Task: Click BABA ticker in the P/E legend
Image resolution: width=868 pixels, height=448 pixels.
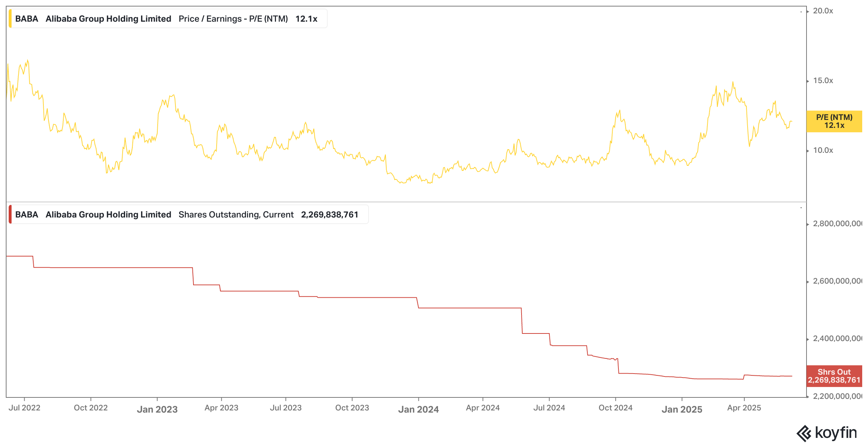Action: (x=26, y=19)
